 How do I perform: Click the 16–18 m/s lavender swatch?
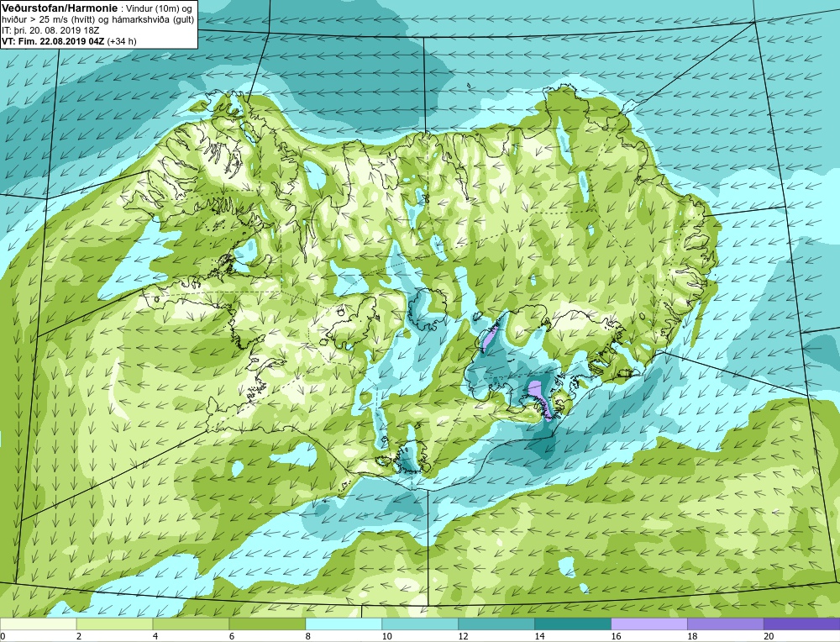point(649,624)
